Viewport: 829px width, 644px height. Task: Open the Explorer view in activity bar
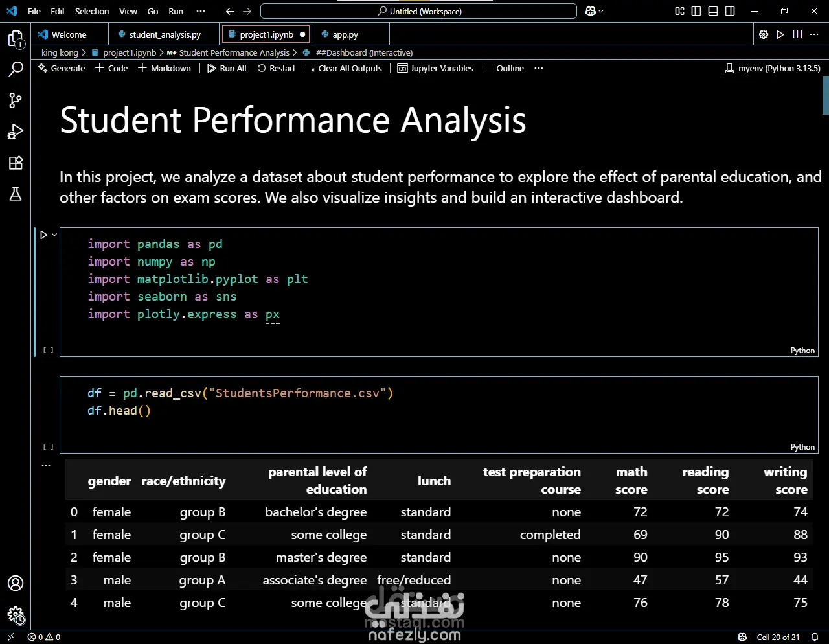(16, 39)
